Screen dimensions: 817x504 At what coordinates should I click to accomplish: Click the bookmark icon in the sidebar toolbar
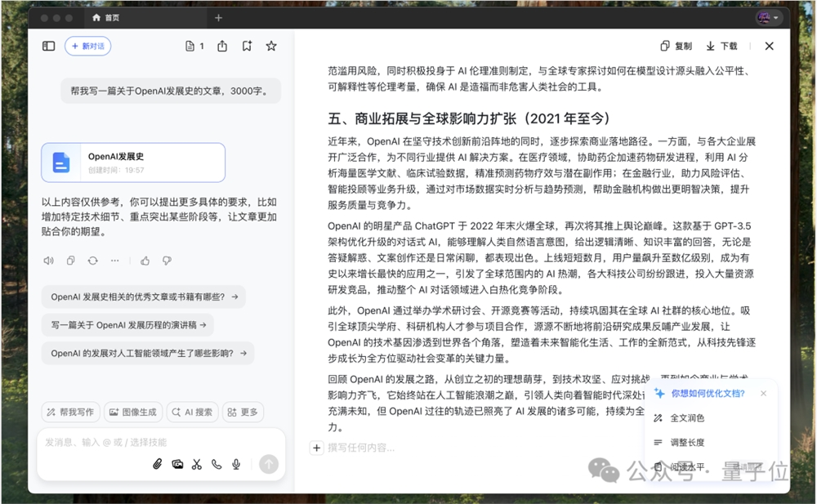click(248, 46)
